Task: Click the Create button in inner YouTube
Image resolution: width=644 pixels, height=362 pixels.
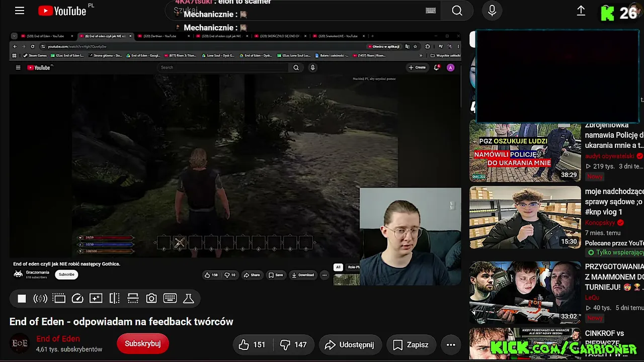Action: (417, 67)
